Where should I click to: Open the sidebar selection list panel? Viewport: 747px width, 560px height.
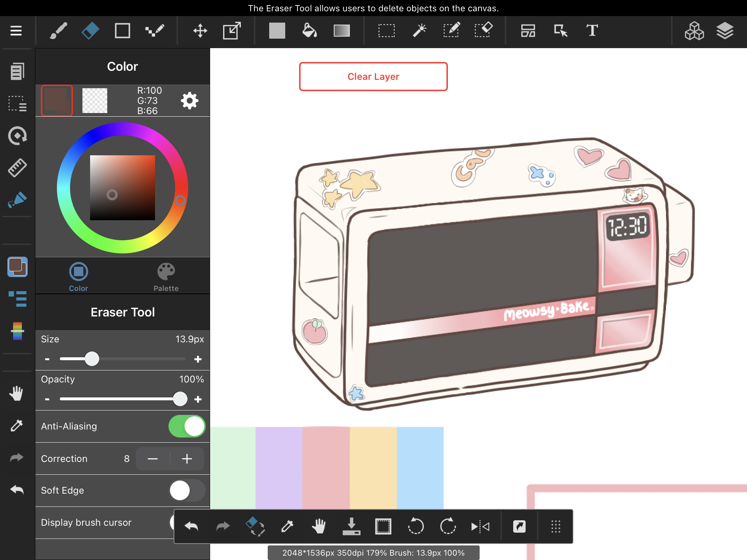point(17,104)
